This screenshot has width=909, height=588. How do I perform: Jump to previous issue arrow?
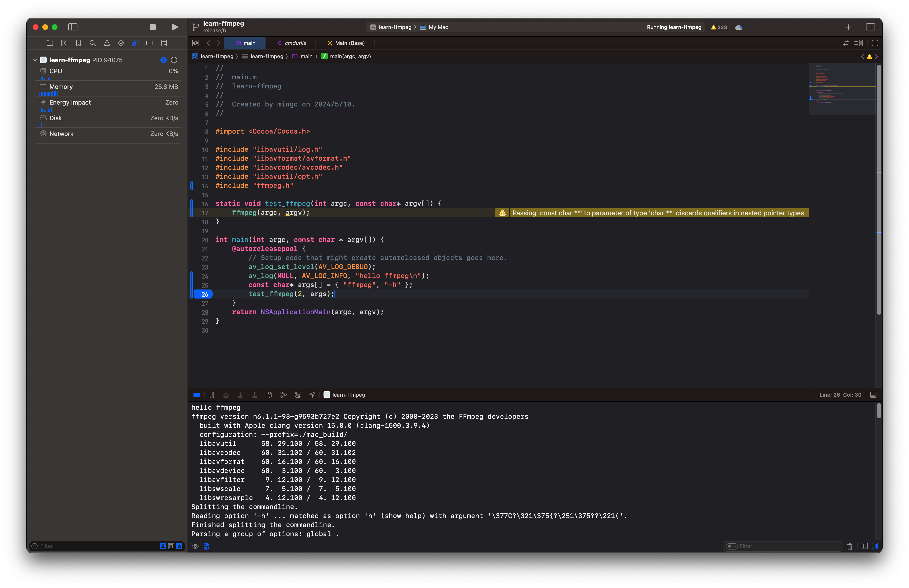(862, 57)
